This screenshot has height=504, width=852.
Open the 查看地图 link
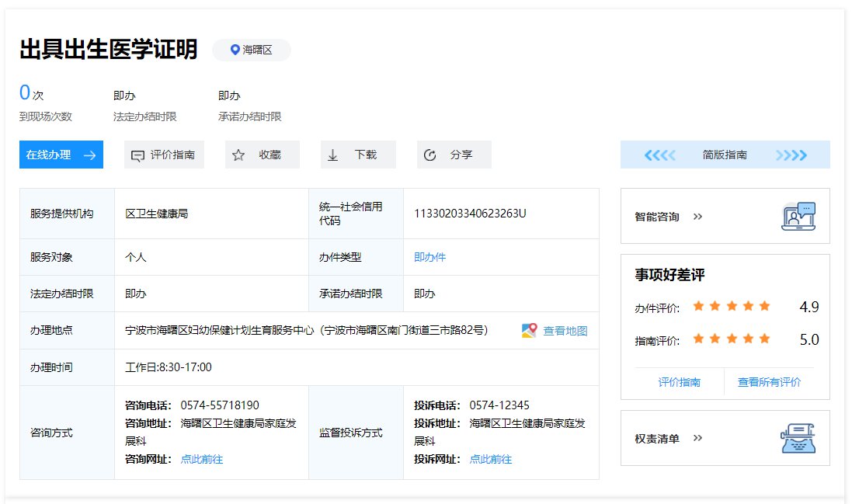pos(565,331)
